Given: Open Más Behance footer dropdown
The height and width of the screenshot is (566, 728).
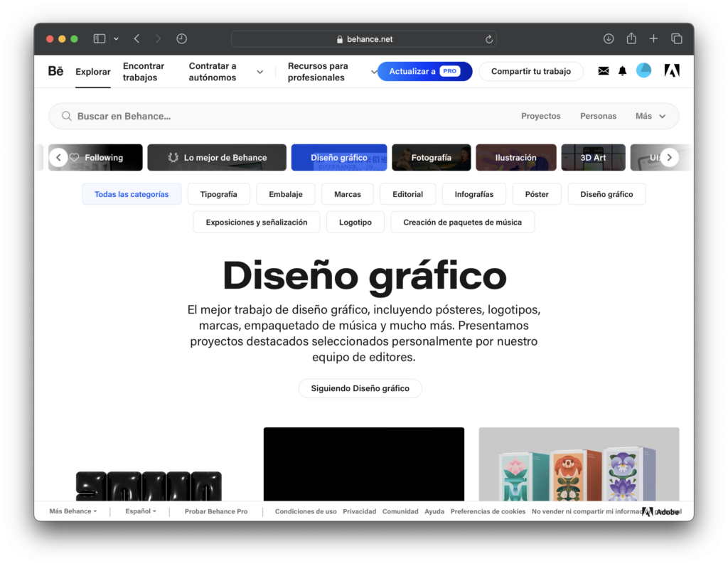Looking at the screenshot, I should point(73,511).
